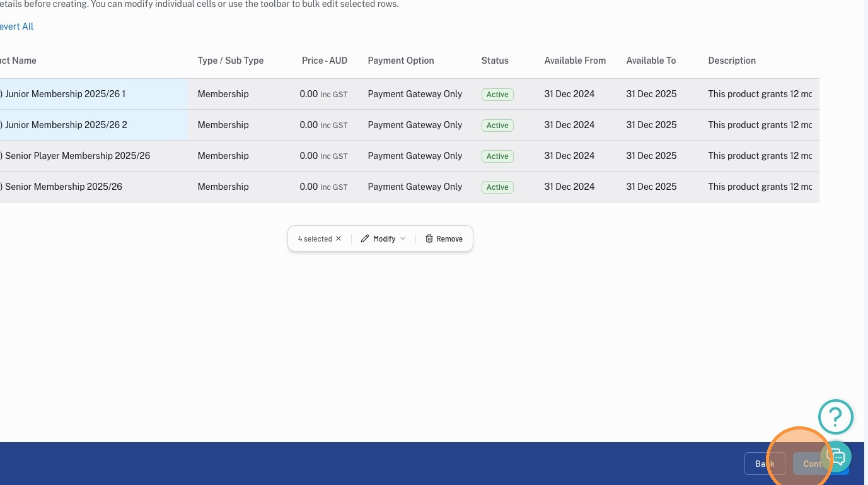Click Active status badge for Senior Player Membership

click(x=497, y=156)
